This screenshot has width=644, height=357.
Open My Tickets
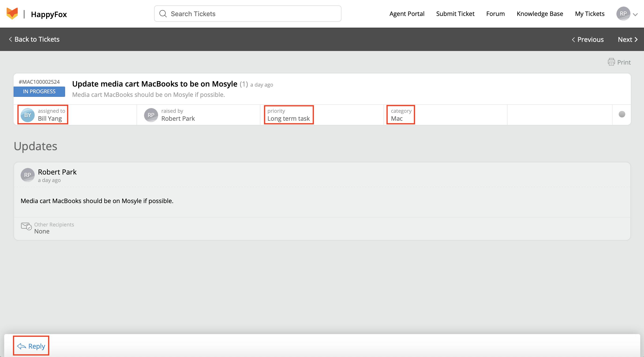(589, 14)
